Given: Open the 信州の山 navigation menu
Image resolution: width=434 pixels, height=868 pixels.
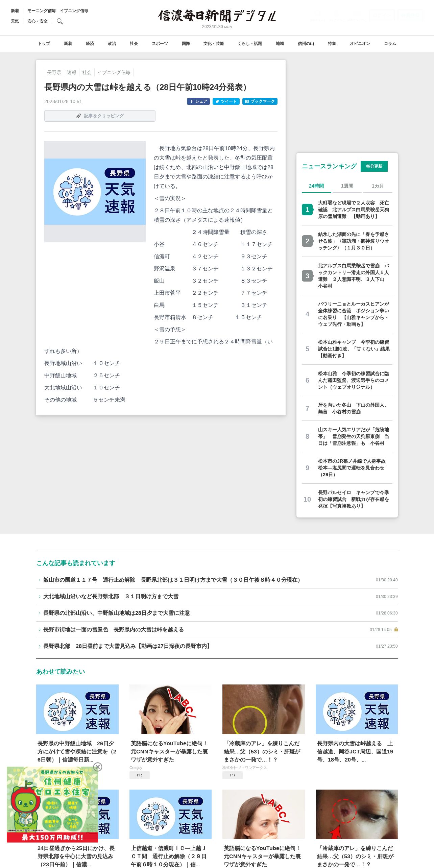Looking at the screenshot, I should [306, 44].
